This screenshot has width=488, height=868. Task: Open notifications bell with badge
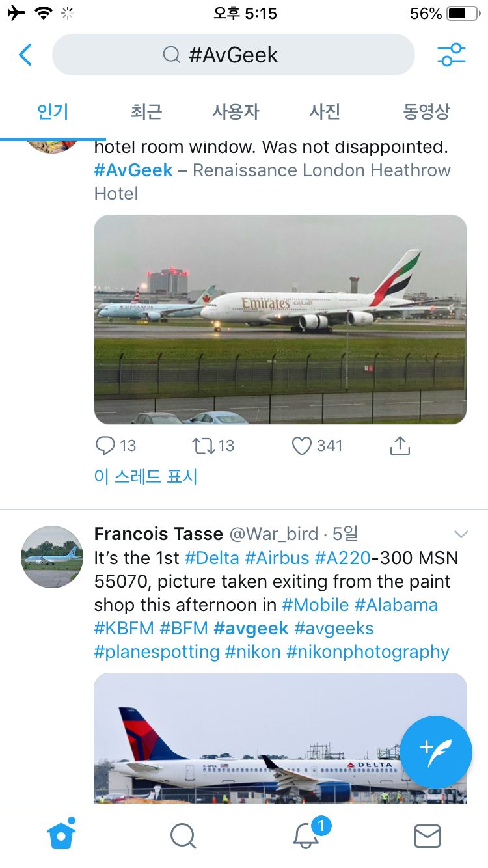click(x=306, y=835)
